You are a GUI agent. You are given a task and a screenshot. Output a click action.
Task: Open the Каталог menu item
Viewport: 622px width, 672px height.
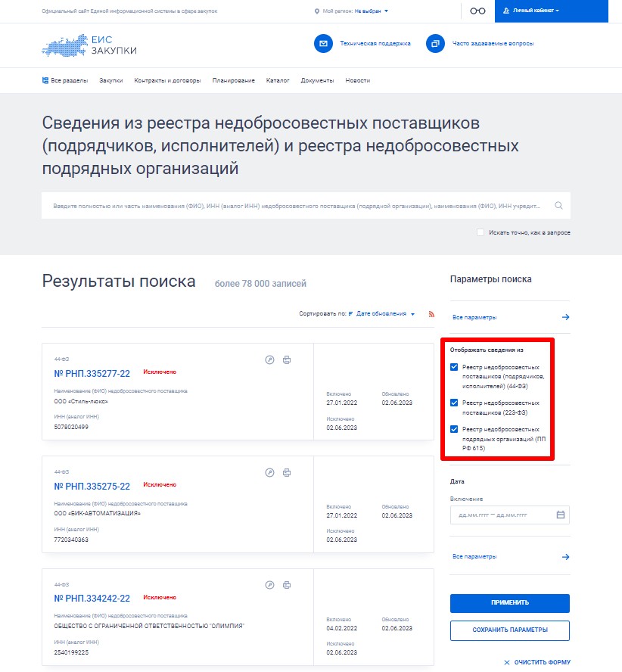click(x=278, y=80)
